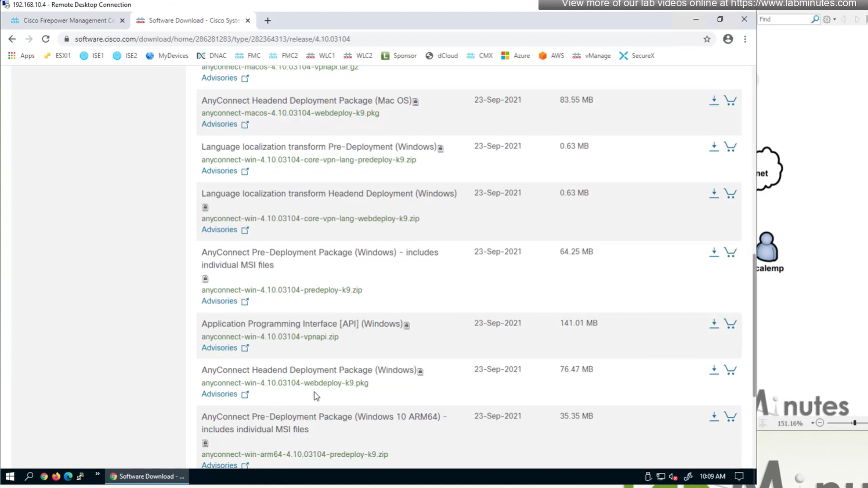The width and height of the screenshot is (868, 488).
Task: Open settings gear dropdown beside Find
Action: (828, 19)
